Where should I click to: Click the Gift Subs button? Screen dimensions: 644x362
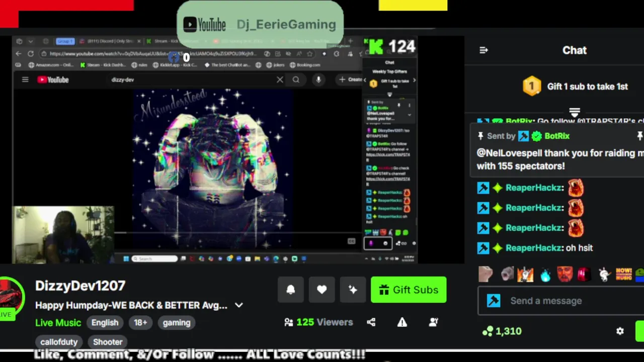tap(409, 290)
